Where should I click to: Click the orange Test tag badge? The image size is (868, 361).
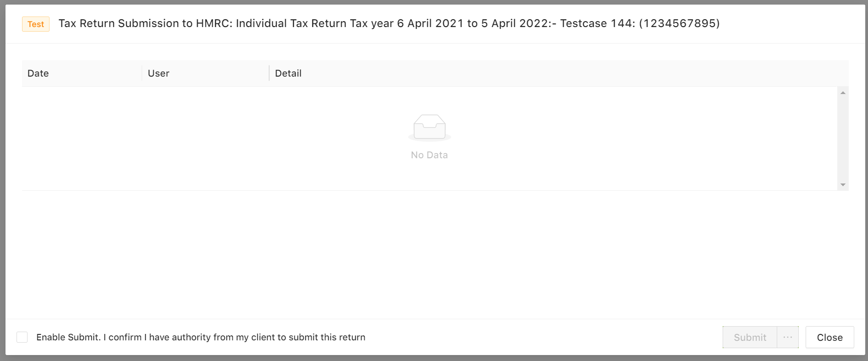[36, 24]
